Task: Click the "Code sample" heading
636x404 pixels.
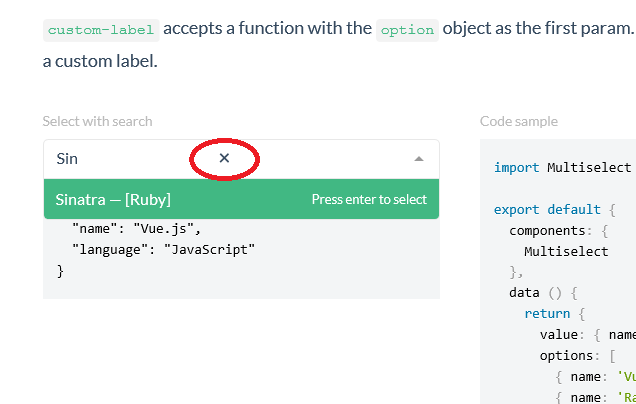Action: pyautogui.click(x=519, y=121)
